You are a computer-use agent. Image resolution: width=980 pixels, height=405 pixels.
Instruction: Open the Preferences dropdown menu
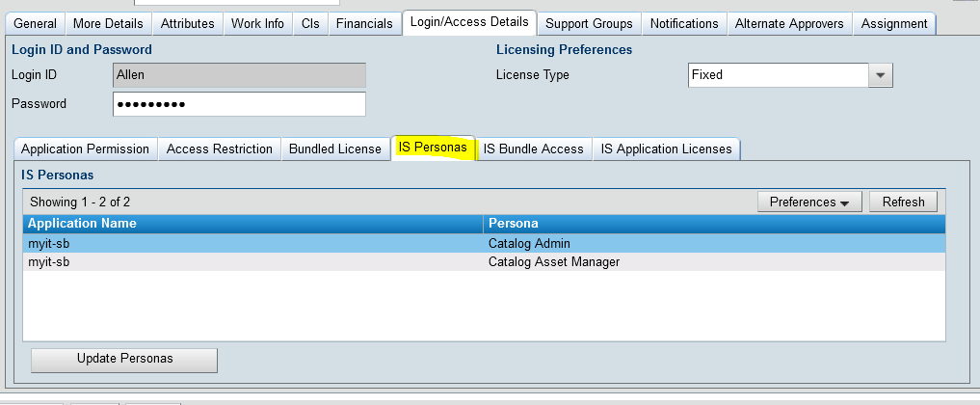pyautogui.click(x=808, y=202)
